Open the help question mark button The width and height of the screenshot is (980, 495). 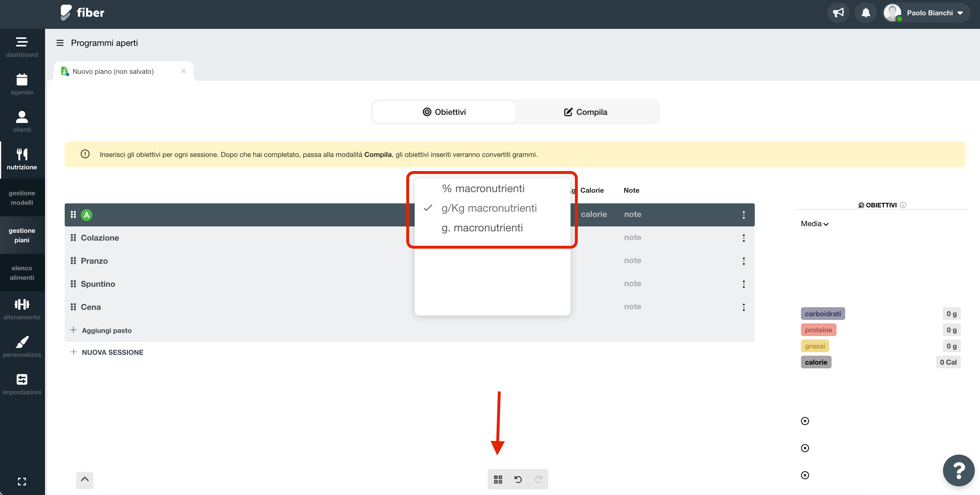[x=959, y=471]
